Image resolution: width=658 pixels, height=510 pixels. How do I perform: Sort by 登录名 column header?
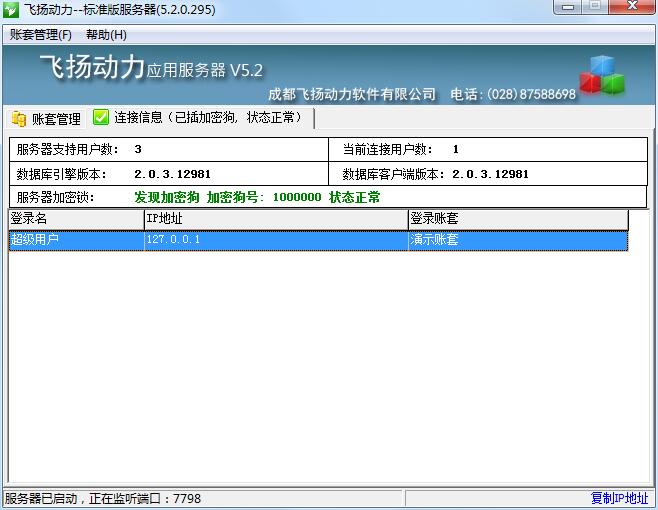click(76, 219)
